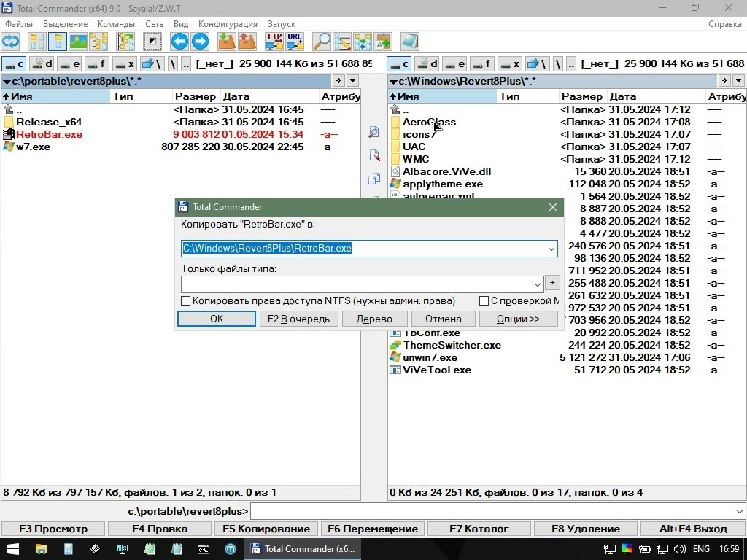Image resolution: width=747 pixels, height=560 pixels.
Task: Open multi-rename tool icon
Action: click(342, 42)
